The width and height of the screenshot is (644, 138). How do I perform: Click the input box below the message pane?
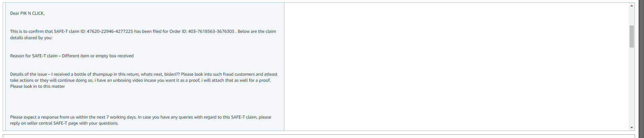point(319,136)
